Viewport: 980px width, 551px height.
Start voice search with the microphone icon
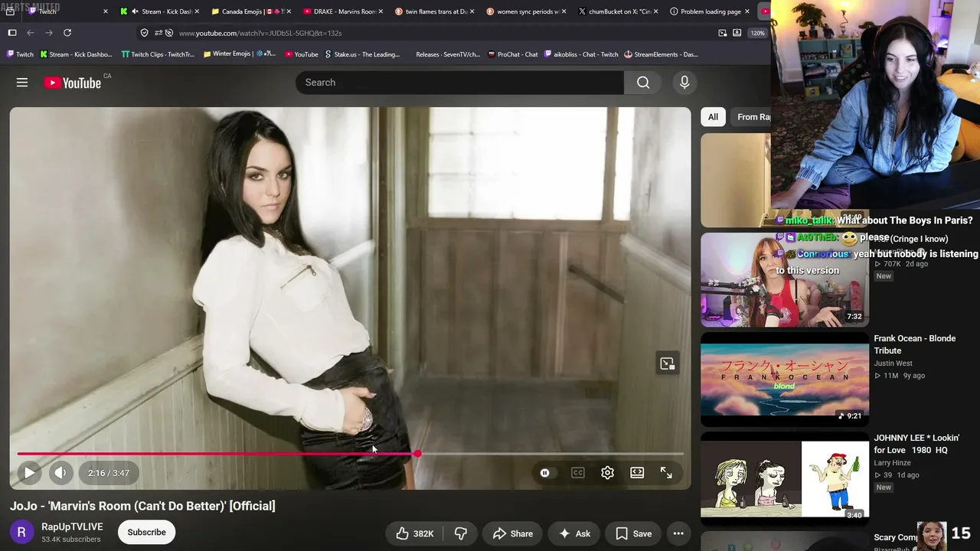tap(684, 83)
